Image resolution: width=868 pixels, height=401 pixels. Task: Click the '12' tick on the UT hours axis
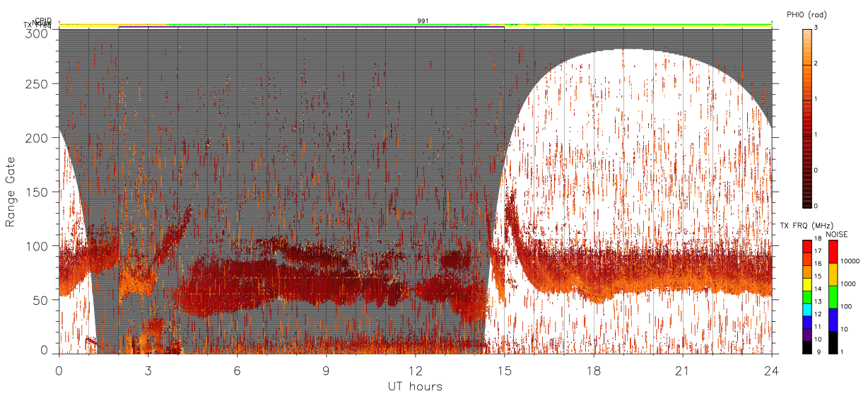[416, 371]
